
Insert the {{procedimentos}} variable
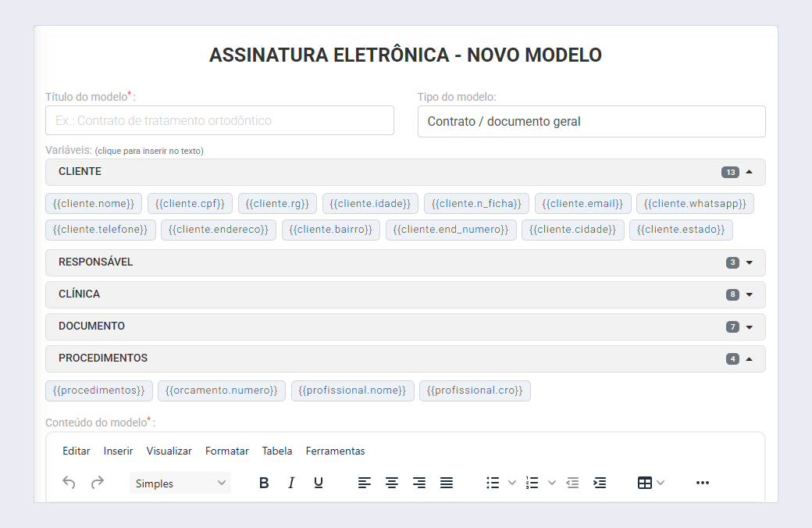99,391
